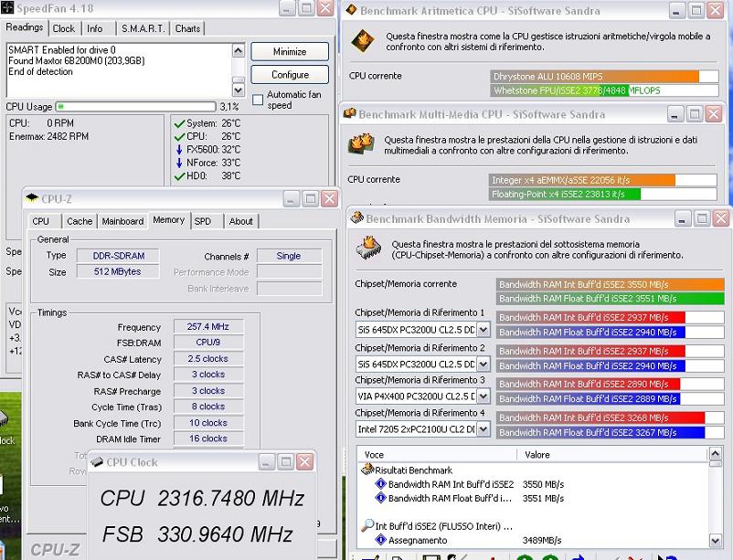The image size is (733, 560).
Task: Switch to the Cache tab in CPU-Z
Action: 80,221
